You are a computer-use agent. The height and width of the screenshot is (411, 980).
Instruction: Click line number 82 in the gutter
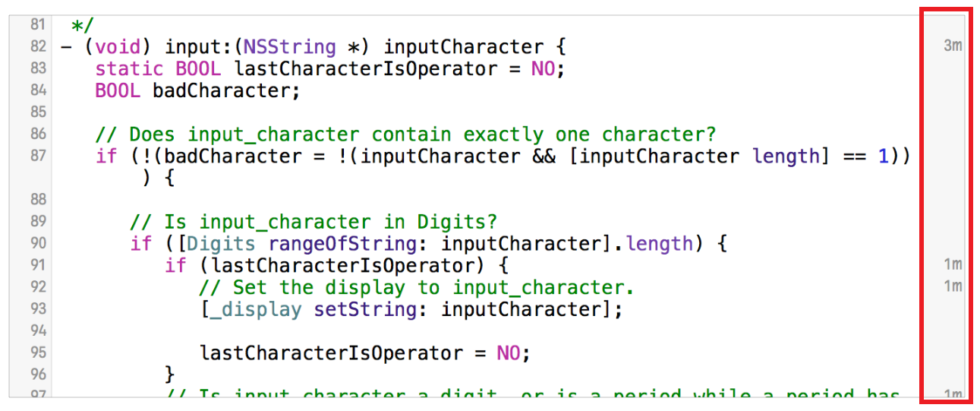coord(38,46)
